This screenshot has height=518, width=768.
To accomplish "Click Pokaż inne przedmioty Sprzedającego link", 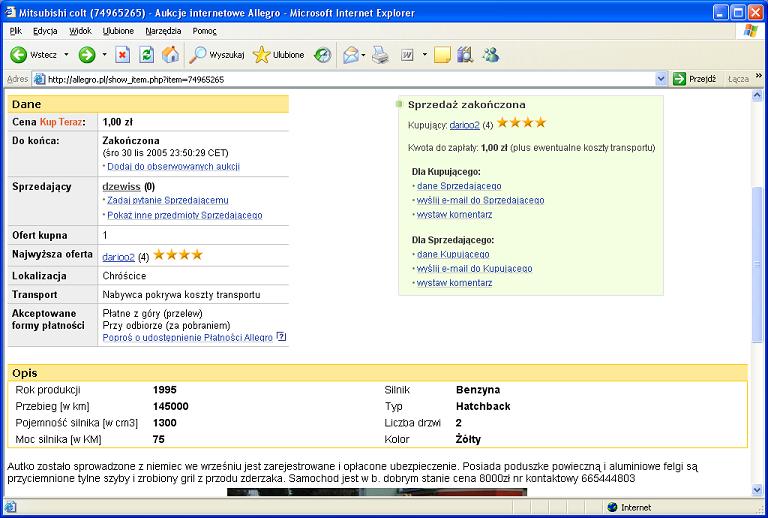I will click(x=185, y=215).
